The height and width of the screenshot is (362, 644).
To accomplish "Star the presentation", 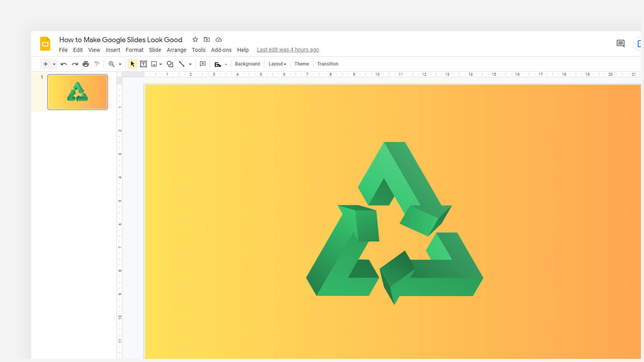I will click(x=195, y=39).
